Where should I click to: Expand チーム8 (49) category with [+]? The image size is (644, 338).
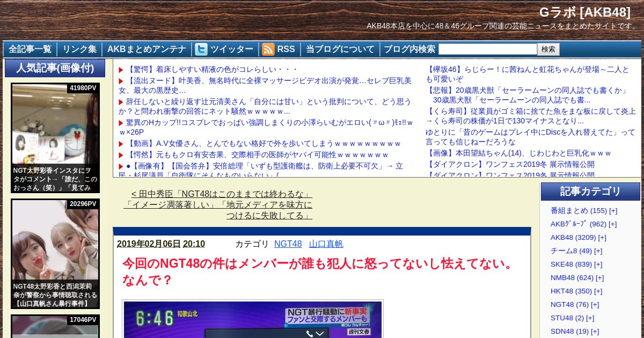tap(598, 251)
